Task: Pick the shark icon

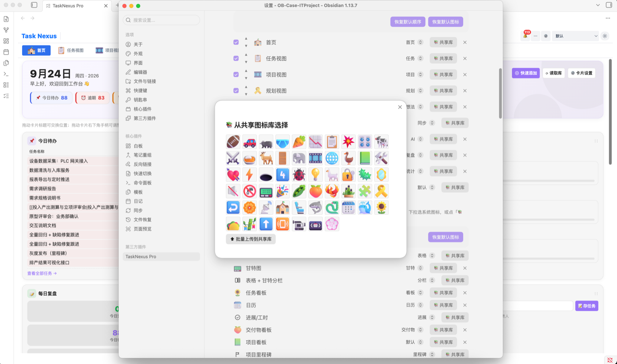Action: click(x=316, y=208)
